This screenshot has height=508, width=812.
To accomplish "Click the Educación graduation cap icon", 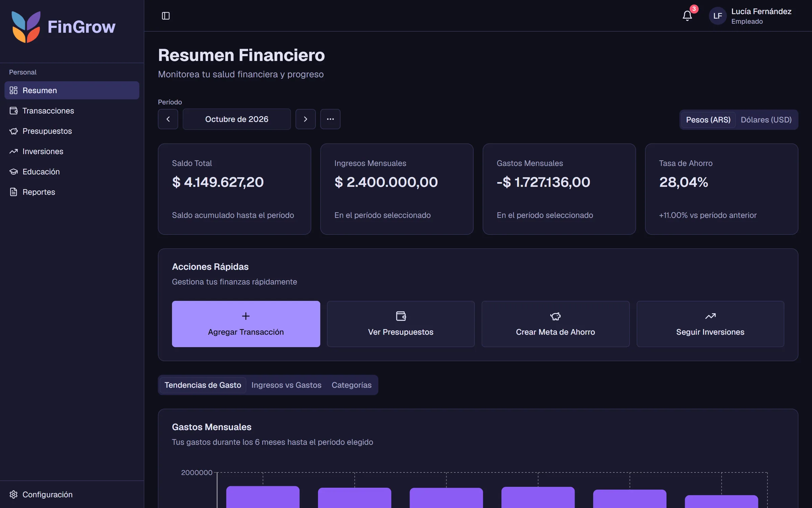I will 14,172.
